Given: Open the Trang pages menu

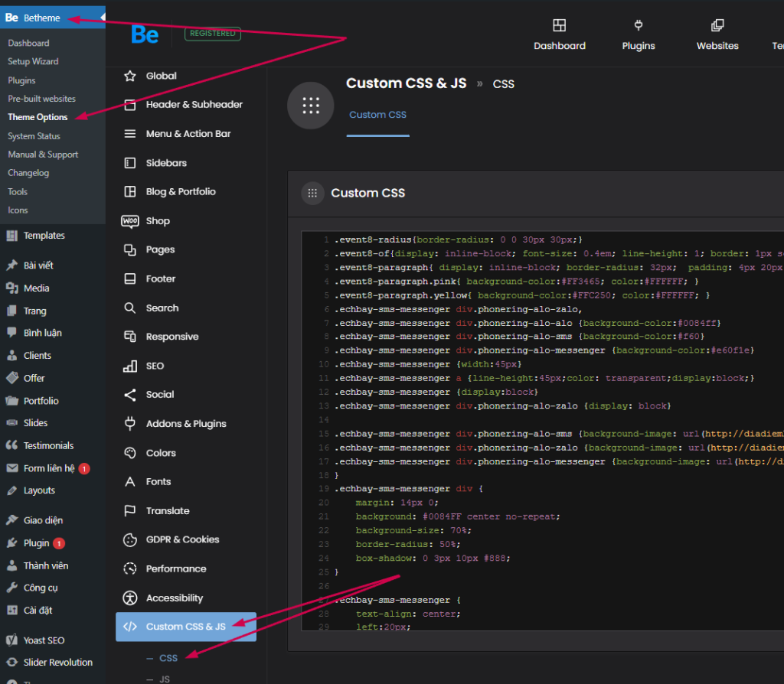Looking at the screenshot, I should [x=34, y=311].
